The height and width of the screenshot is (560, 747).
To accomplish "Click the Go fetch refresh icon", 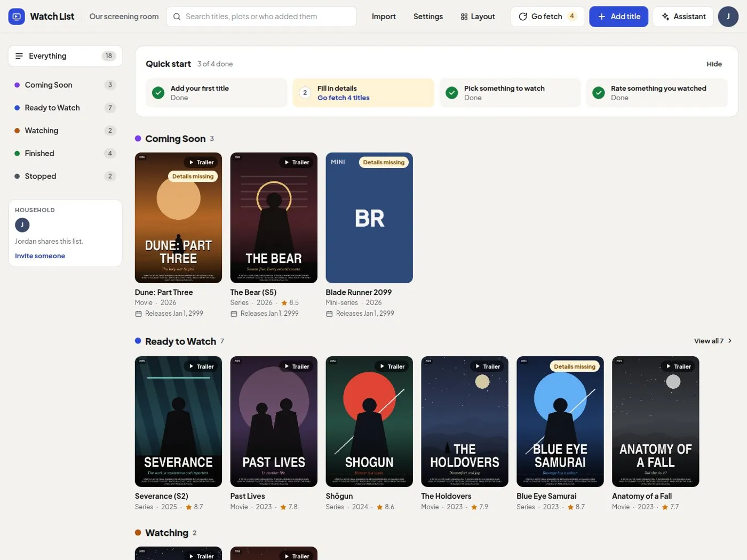I will (x=523, y=17).
